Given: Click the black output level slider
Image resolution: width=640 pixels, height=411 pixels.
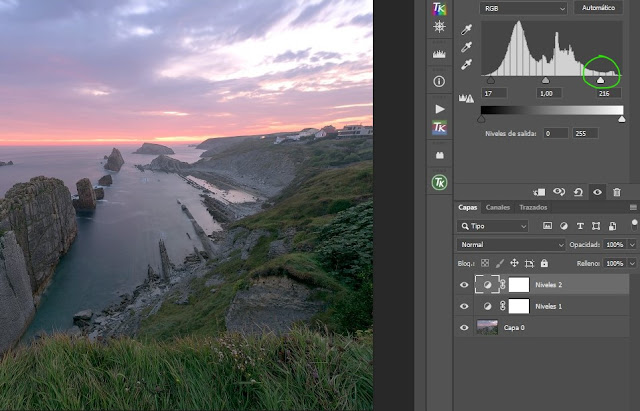Looking at the screenshot, I should [x=481, y=119].
